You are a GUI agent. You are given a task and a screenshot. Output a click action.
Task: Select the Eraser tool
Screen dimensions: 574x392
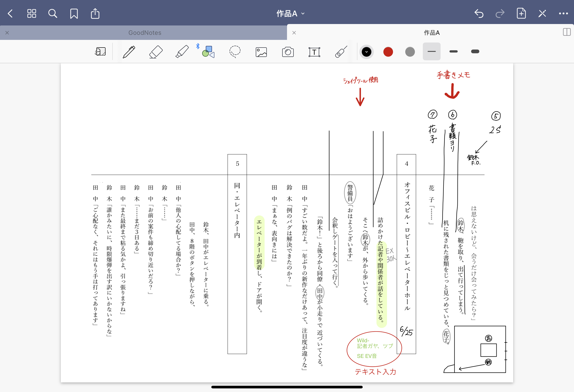tap(156, 52)
